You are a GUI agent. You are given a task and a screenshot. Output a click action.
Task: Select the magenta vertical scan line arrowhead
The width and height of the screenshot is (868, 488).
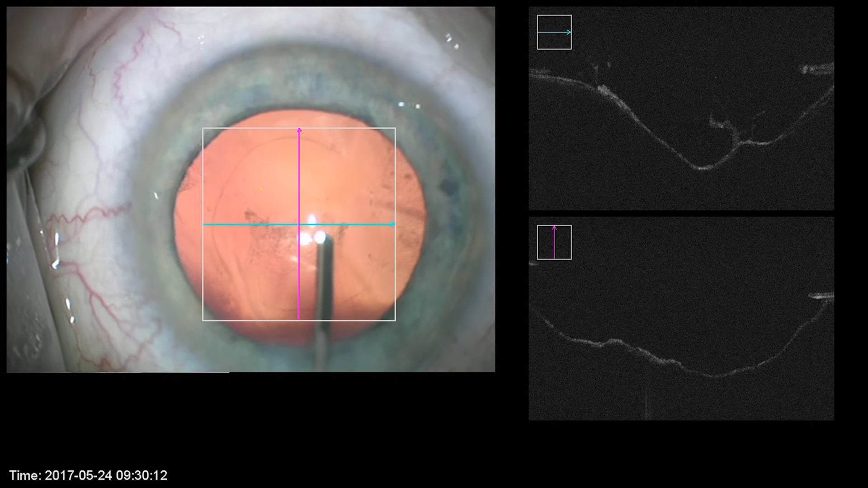point(299,131)
